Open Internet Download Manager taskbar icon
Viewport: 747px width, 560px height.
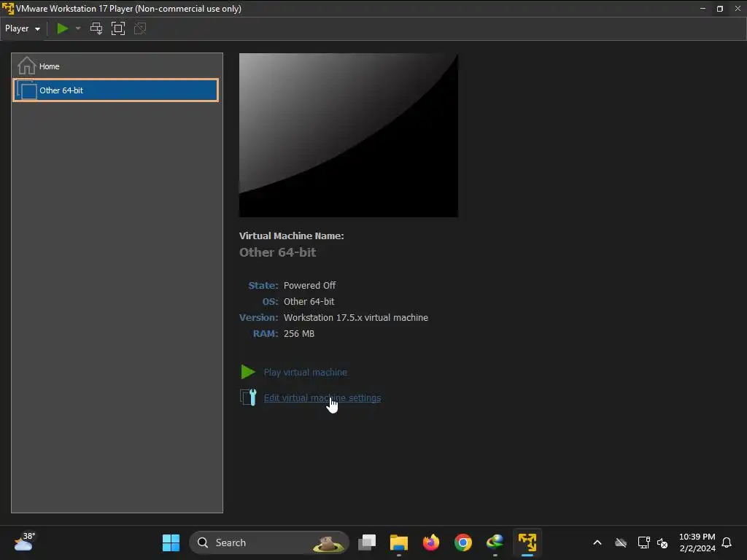click(x=495, y=542)
